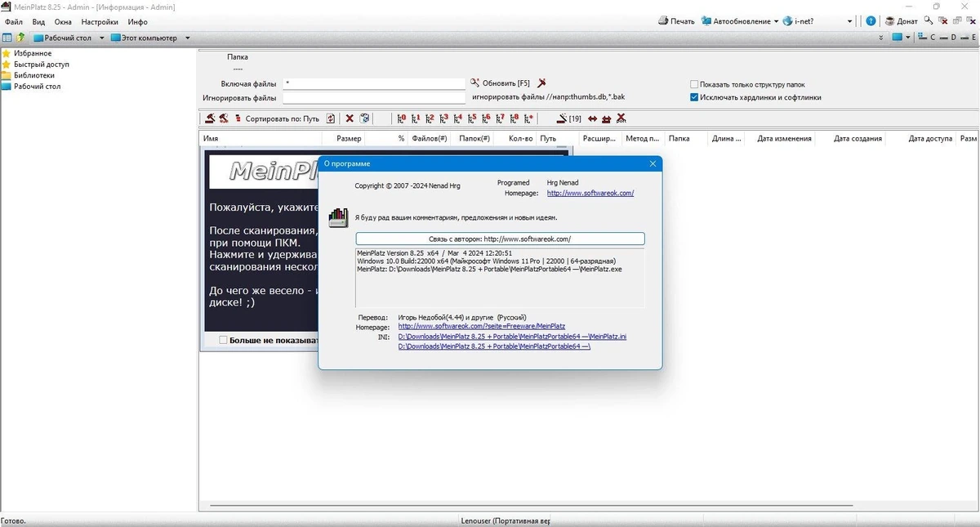This screenshot has width=980, height=527.
Task: Select Избранное in the folder tree
Action: click(x=33, y=53)
